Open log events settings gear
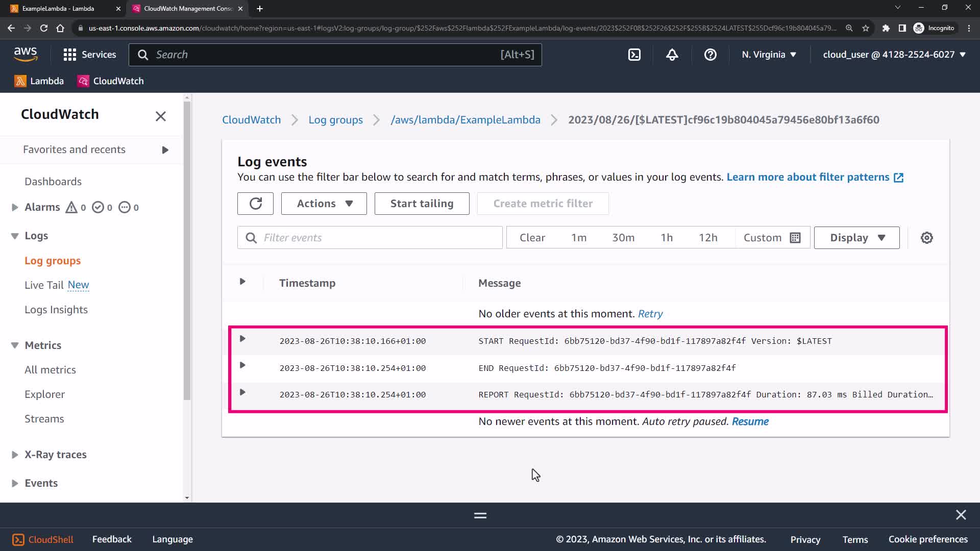Image resolution: width=980 pixels, height=551 pixels. 926,238
